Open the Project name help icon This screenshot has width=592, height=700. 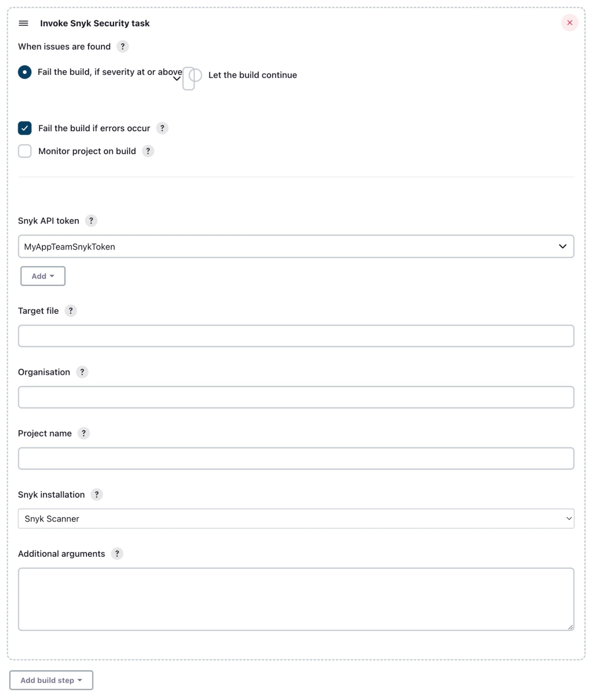84,433
